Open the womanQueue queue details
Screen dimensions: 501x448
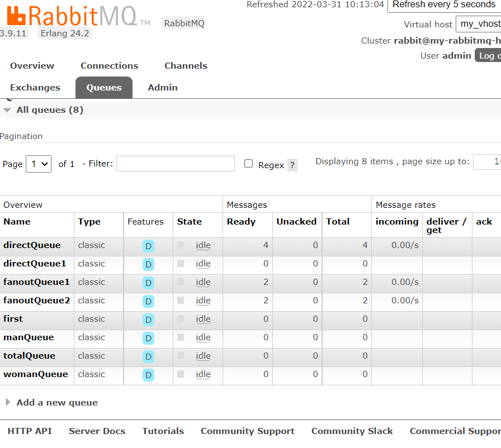pos(35,374)
